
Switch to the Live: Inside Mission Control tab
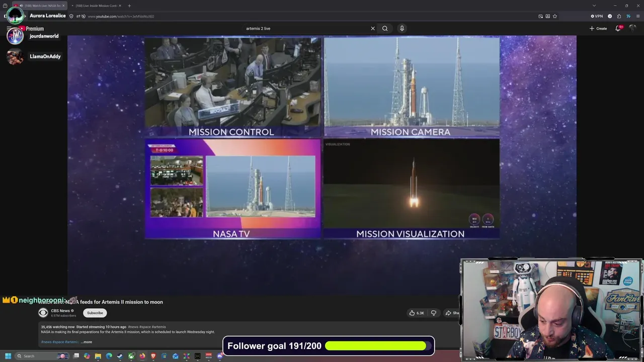[x=96, y=6]
